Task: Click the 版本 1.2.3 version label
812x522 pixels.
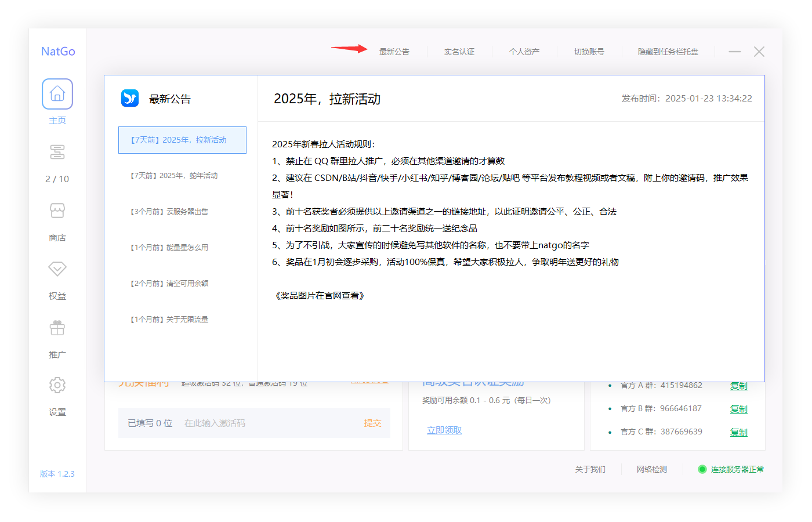Action: point(57,474)
